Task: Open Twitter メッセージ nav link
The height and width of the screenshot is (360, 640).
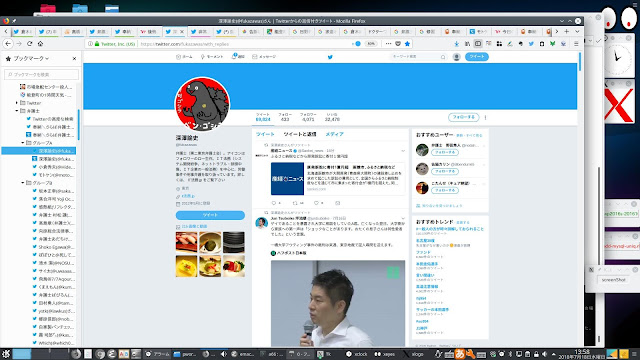Action: click(x=264, y=57)
